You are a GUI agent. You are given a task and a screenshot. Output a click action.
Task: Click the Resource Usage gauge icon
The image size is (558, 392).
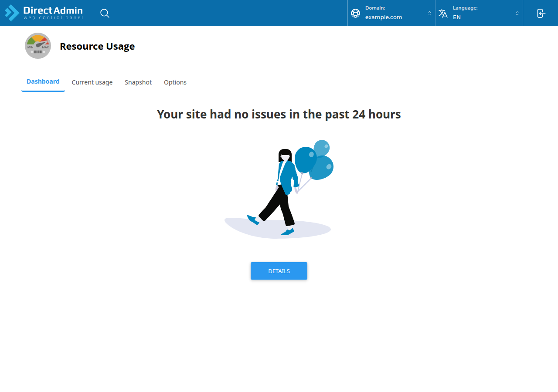click(38, 46)
